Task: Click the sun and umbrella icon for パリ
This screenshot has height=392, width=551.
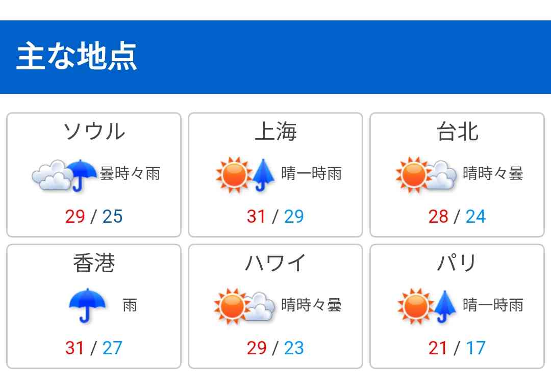Action: 427,306
